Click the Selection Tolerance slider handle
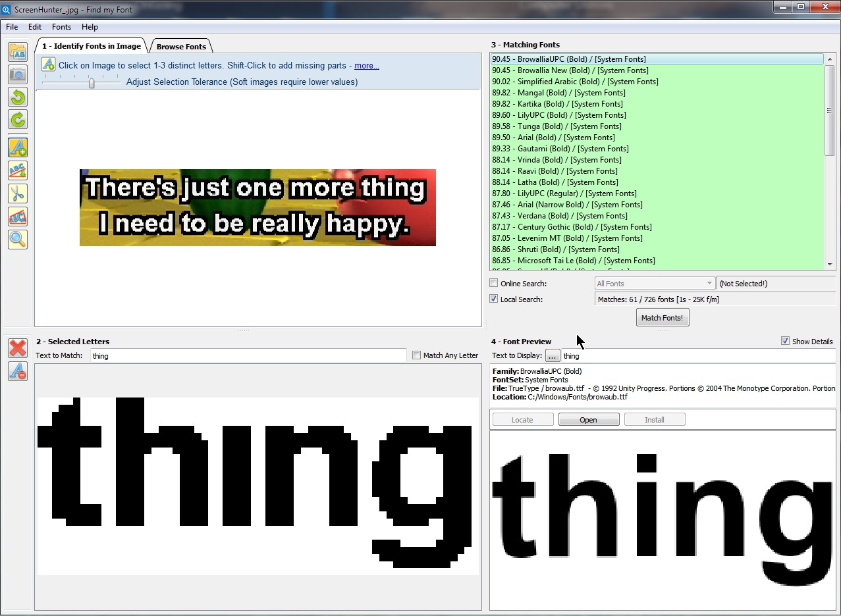This screenshot has height=616, width=841. click(92, 83)
